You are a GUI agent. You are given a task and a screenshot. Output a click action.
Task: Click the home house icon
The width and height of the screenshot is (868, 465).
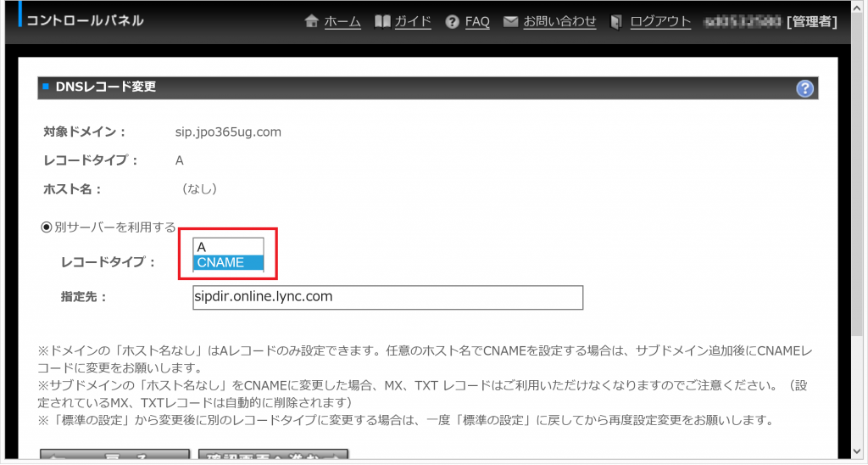(312, 21)
